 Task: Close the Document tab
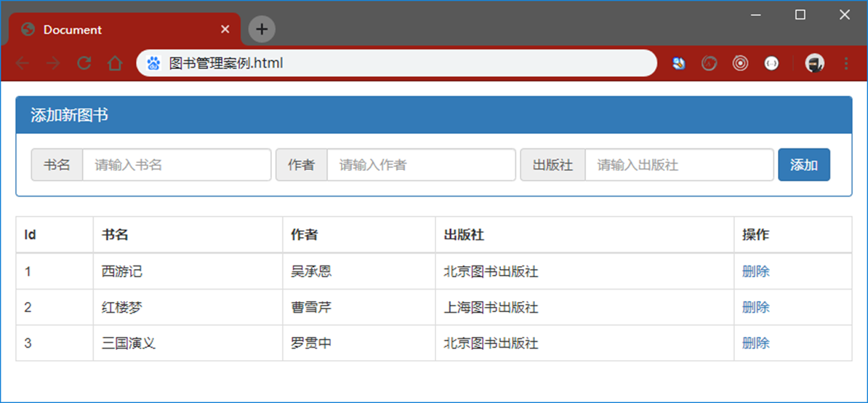pos(225,29)
